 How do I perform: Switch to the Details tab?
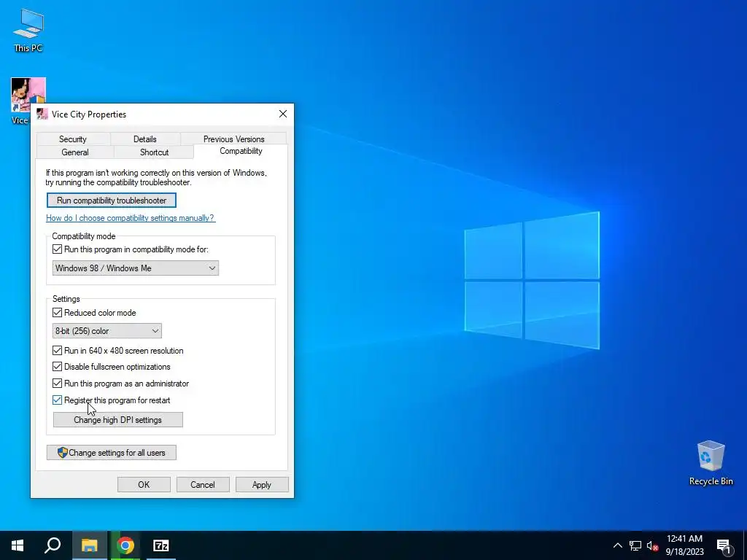tap(145, 139)
